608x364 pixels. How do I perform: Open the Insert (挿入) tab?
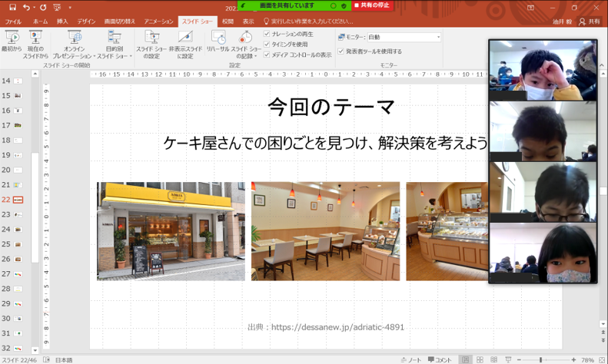point(62,22)
